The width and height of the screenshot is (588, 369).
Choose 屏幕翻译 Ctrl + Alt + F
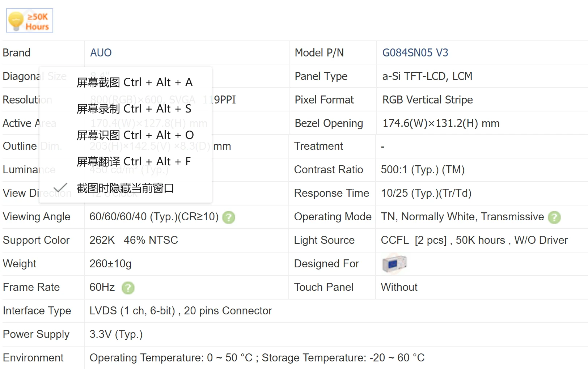point(134,162)
